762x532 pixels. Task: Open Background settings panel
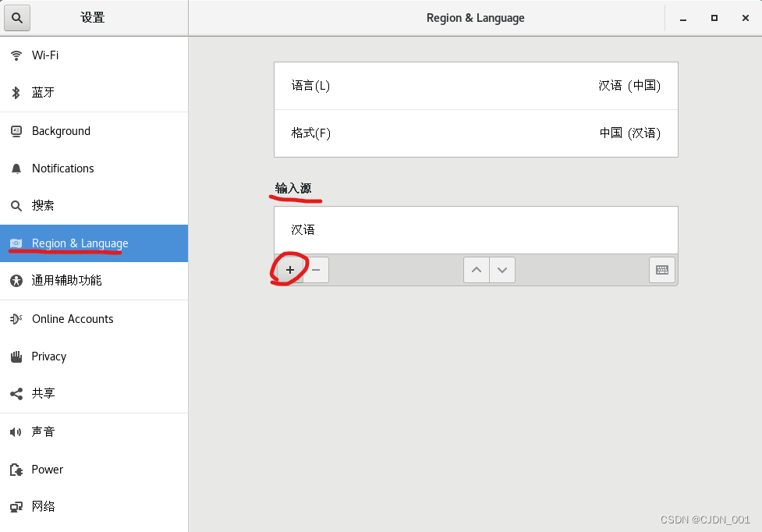click(94, 131)
